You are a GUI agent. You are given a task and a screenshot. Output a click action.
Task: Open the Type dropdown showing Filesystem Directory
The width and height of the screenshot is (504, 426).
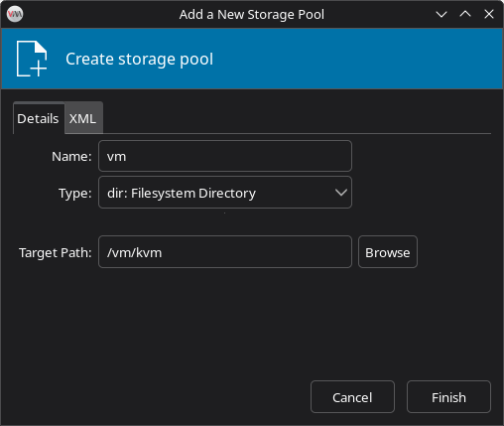tap(225, 193)
